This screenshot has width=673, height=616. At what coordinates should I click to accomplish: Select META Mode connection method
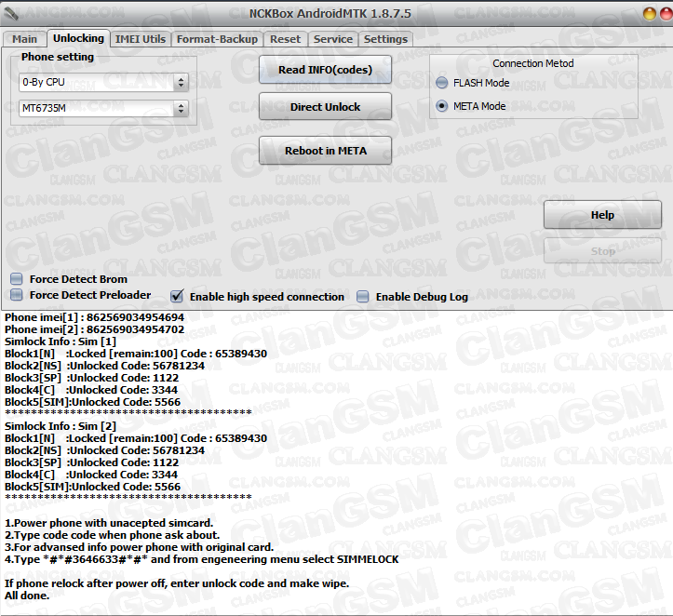441,106
